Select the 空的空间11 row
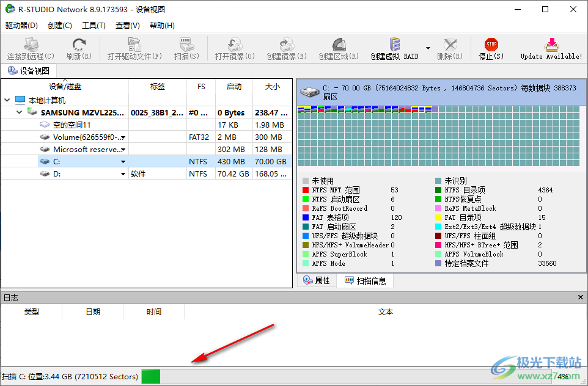This screenshot has height=386, width=588. (x=146, y=125)
